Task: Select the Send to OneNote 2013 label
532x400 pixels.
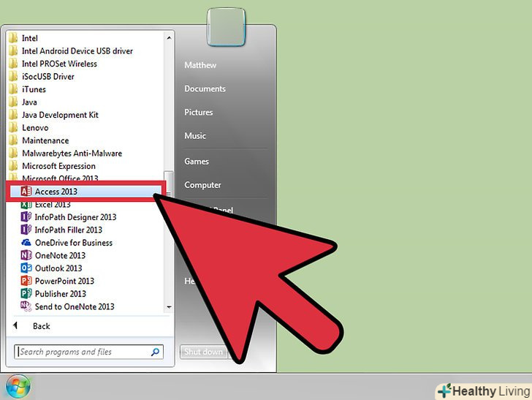Action: point(75,306)
